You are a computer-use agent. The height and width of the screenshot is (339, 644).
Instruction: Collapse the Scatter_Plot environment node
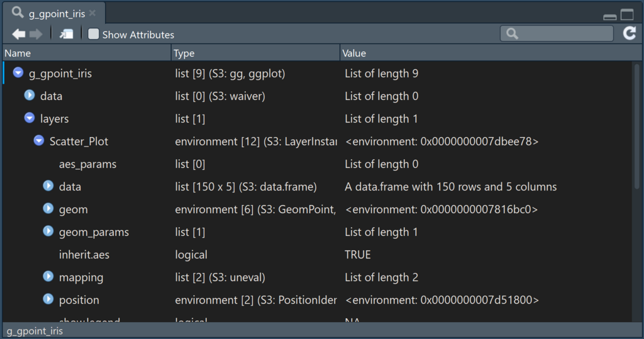pos(39,141)
